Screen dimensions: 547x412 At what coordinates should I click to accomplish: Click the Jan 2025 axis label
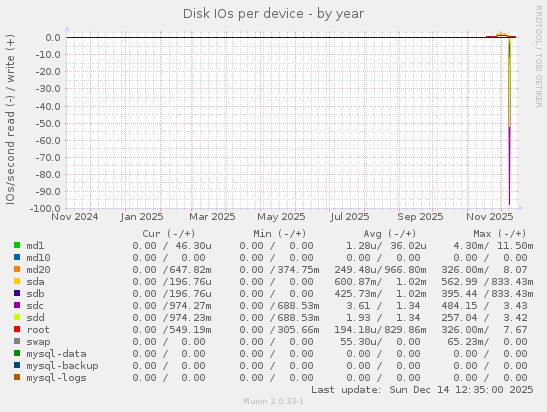pos(142,217)
